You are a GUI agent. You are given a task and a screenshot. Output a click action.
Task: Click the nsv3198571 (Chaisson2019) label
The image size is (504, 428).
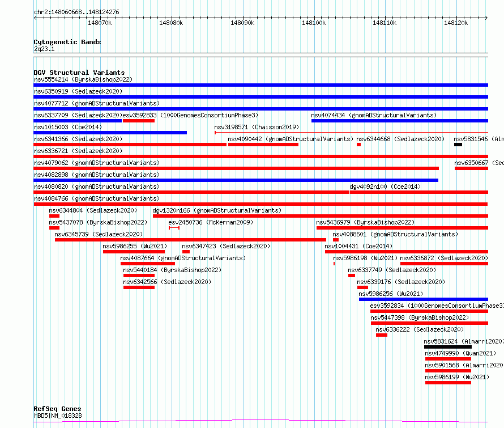coord(257,127)
